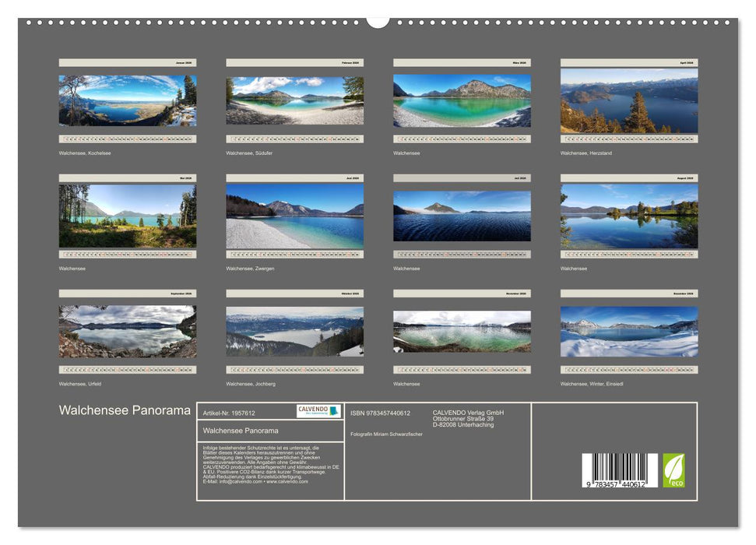Image resolution: width=756 pixels, height=545 pixels.
Task: Select the Walchensee Panorama title text
Action: tap(123, 408)
